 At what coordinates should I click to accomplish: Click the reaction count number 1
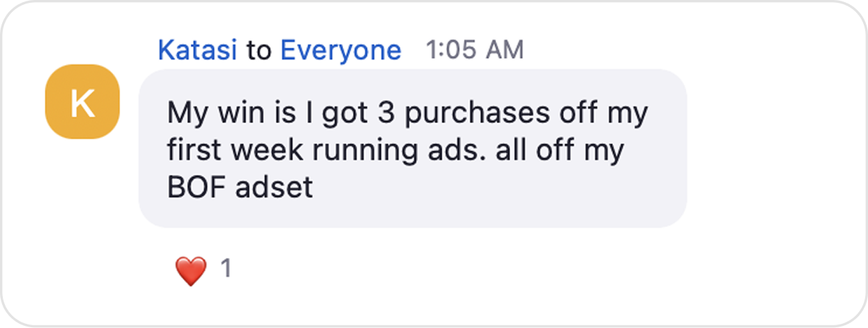tap(226, 269)
